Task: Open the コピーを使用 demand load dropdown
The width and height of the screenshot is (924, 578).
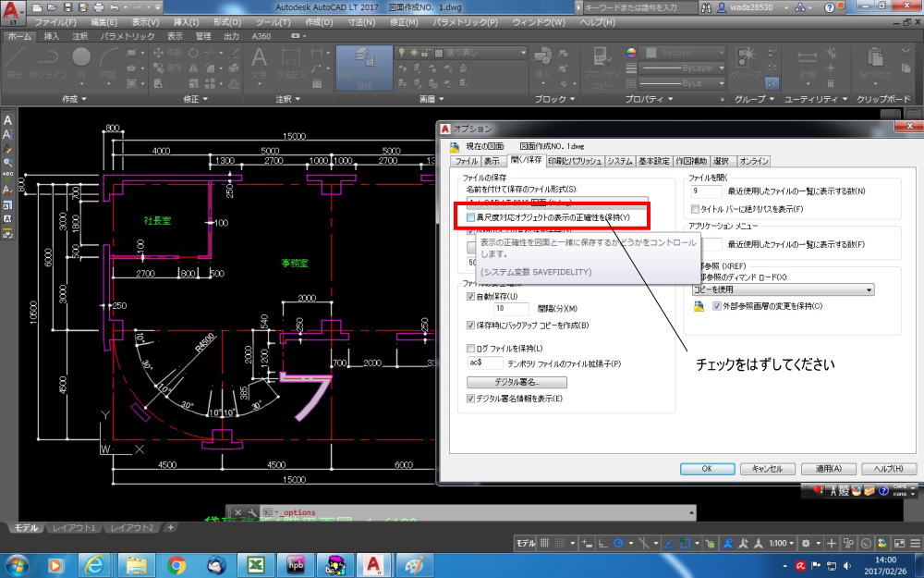Action: click(x=784, y=289)
